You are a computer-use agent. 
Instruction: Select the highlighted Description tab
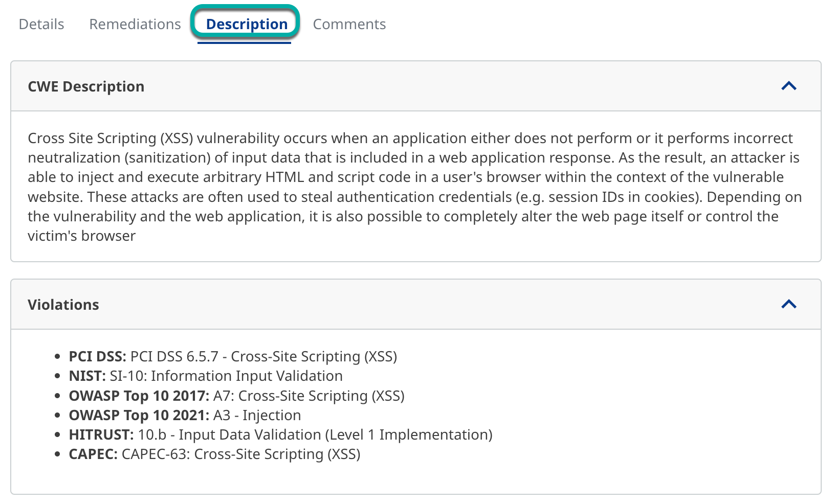(x=246, y=24)
